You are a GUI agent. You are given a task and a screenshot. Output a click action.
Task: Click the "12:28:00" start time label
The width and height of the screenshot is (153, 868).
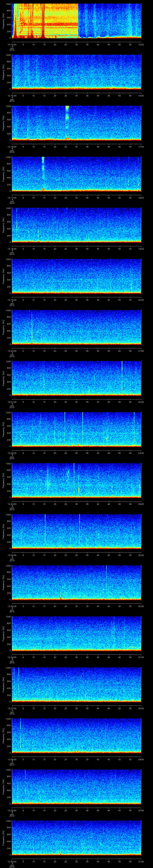(12, 760)
